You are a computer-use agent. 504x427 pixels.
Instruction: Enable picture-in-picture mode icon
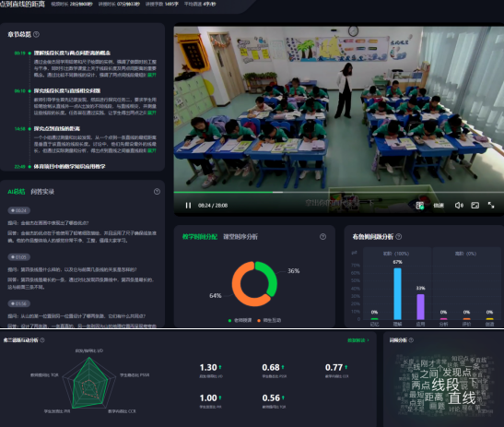tap(475, 206)
